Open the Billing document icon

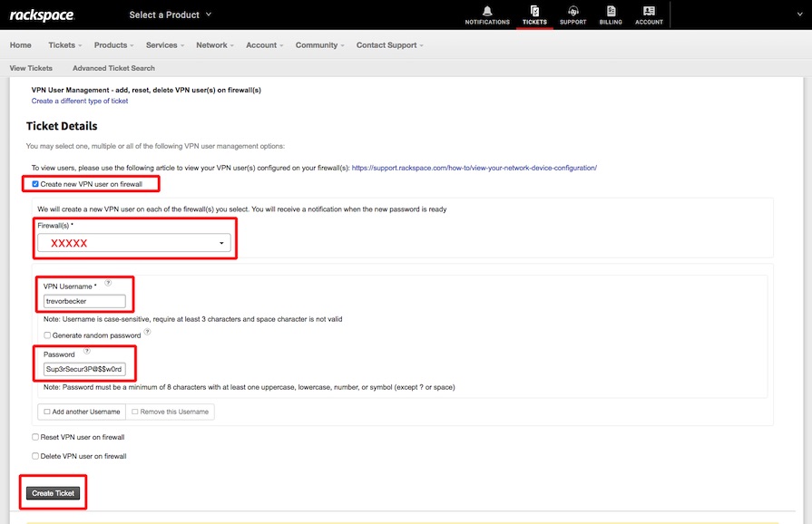click(x=611, y=15)
